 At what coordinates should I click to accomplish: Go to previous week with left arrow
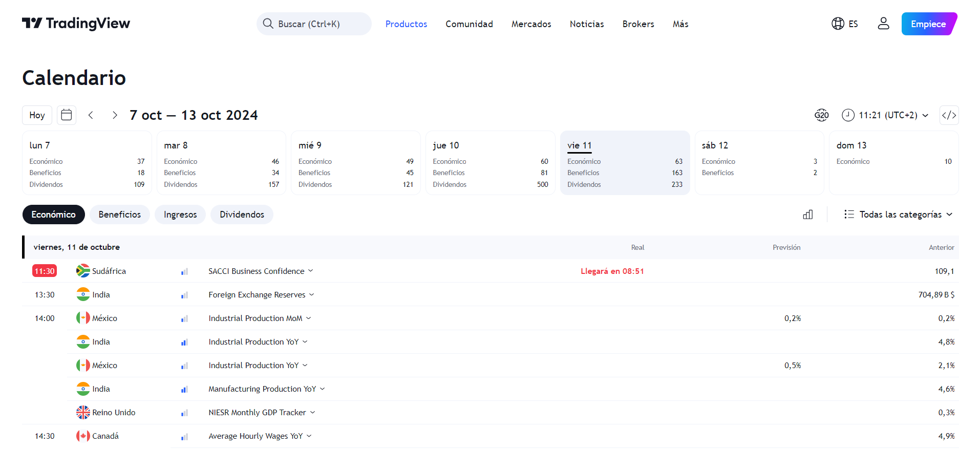tap(91, 115)
